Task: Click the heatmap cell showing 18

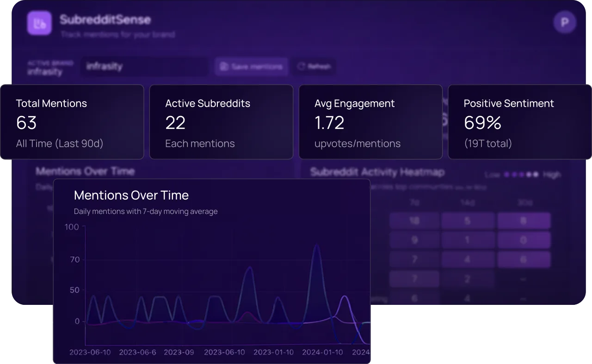Action: [x=414, y=221]
